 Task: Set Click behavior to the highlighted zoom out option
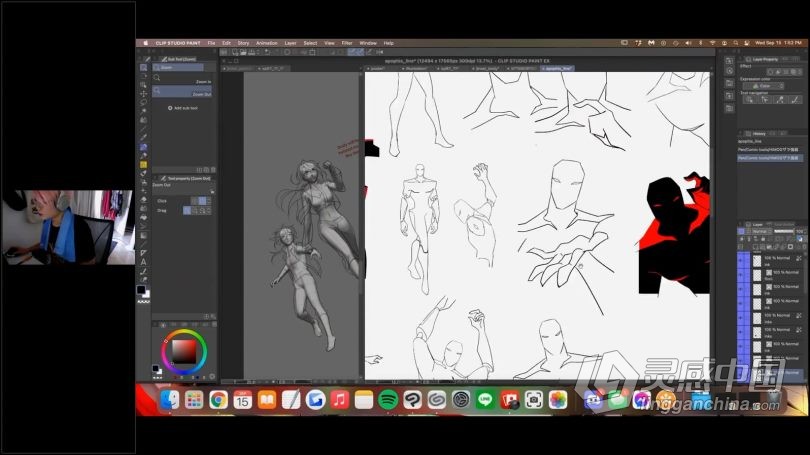202,200
